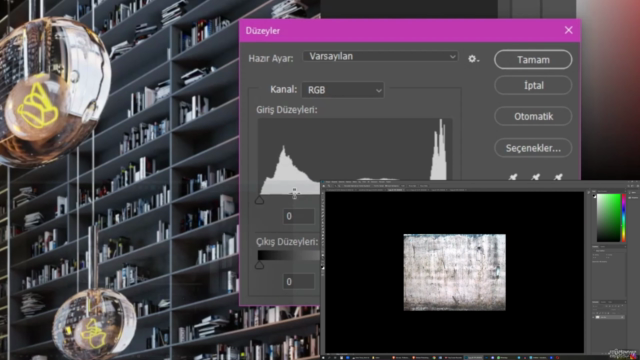Pick a shade in Photoshop's green color field
Image resolution: width=640 pixels, height=360 pixels.
click(x=609, y=218)
